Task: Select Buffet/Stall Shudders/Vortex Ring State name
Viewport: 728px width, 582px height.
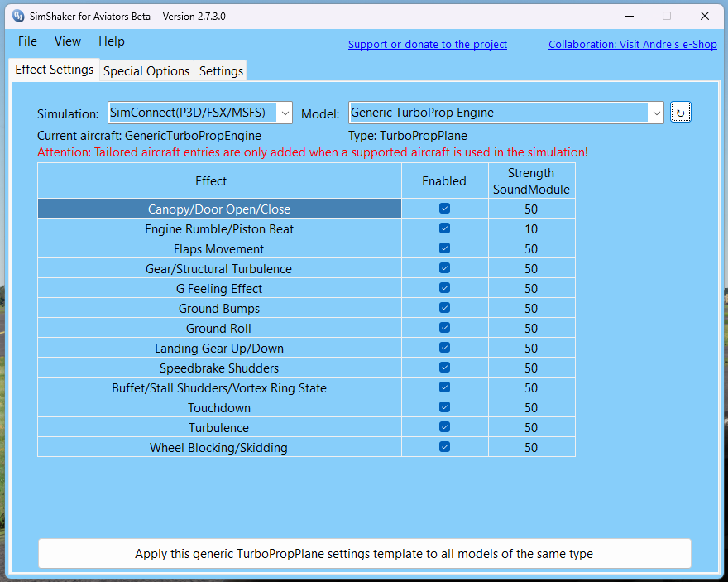Action: click(219, 387)
